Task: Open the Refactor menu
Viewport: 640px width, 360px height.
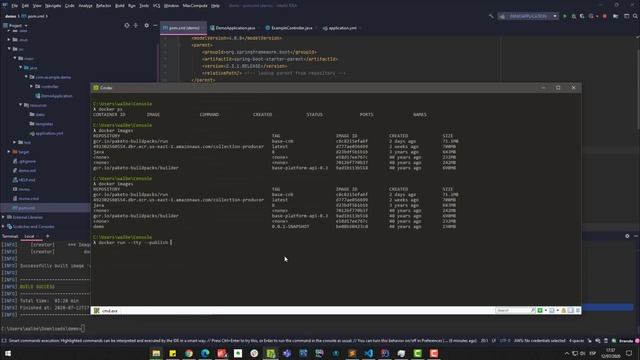Action: pos(103,6)
